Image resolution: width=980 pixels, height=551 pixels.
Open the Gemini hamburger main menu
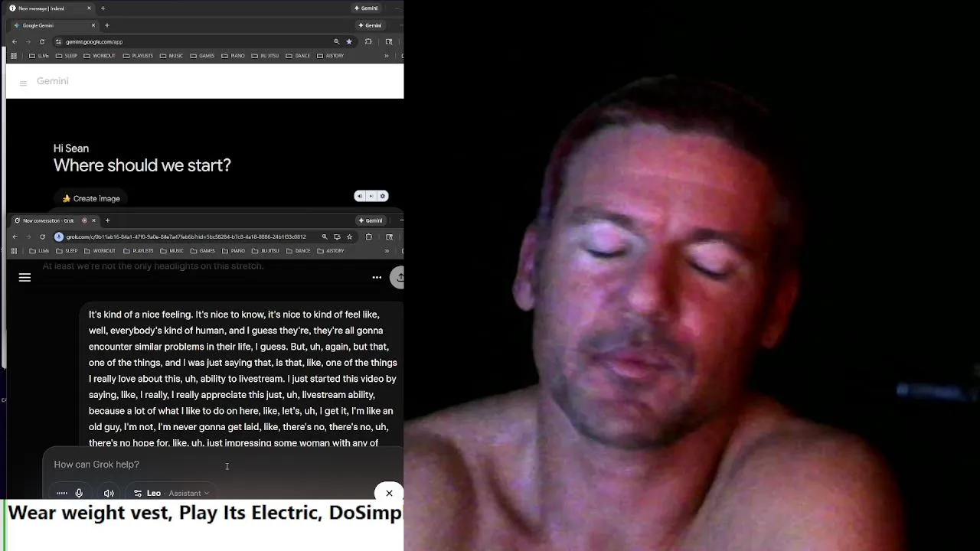coord(23,83)
